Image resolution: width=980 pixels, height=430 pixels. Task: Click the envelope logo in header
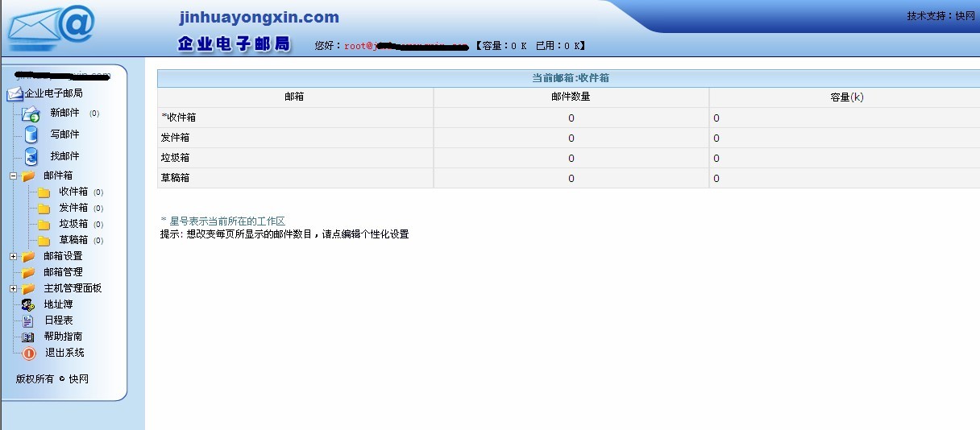tap(50, 28)
